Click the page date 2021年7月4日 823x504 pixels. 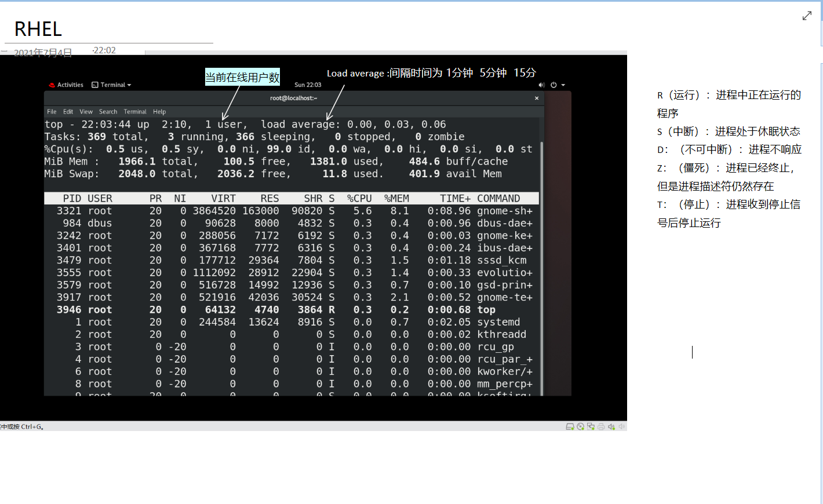[x=43, y=53]
